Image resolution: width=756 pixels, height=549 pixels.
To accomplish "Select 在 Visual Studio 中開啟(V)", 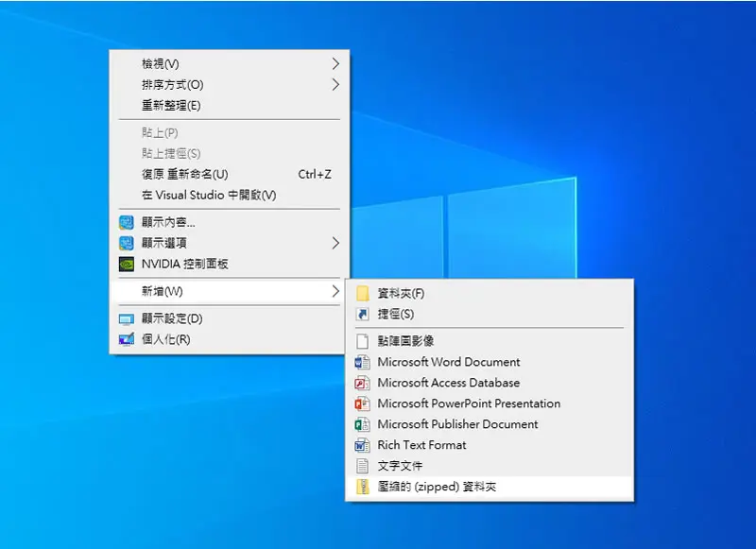I will click(230, 195).
